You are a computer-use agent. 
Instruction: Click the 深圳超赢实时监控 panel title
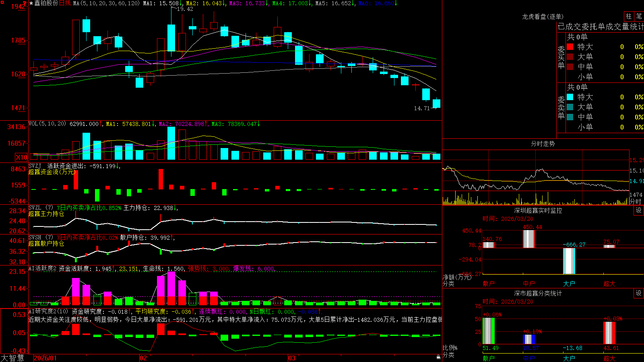538,210
